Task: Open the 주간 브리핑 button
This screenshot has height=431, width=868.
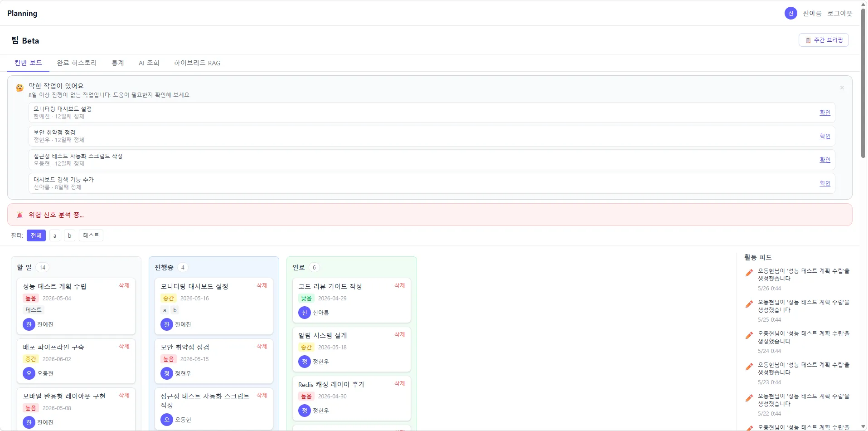Action: 824,40
